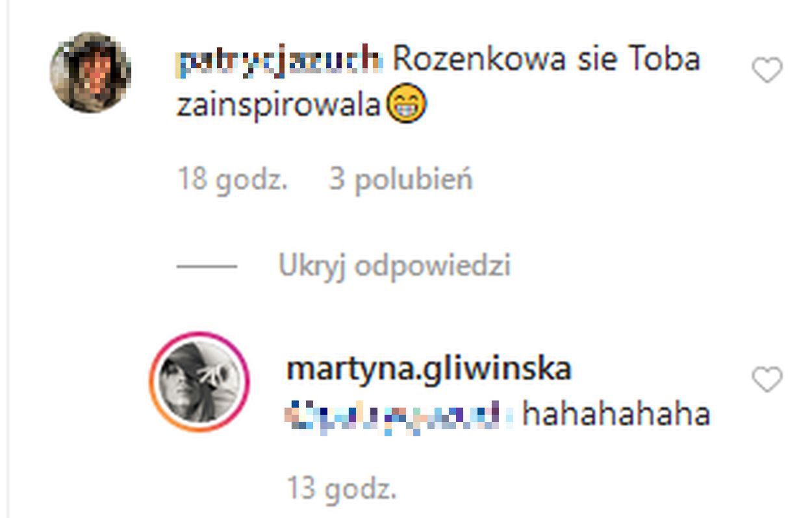Show who liked via 3 polubień
Screen dimensions: 812x518
pyautogui.click(x=401, y=179)
